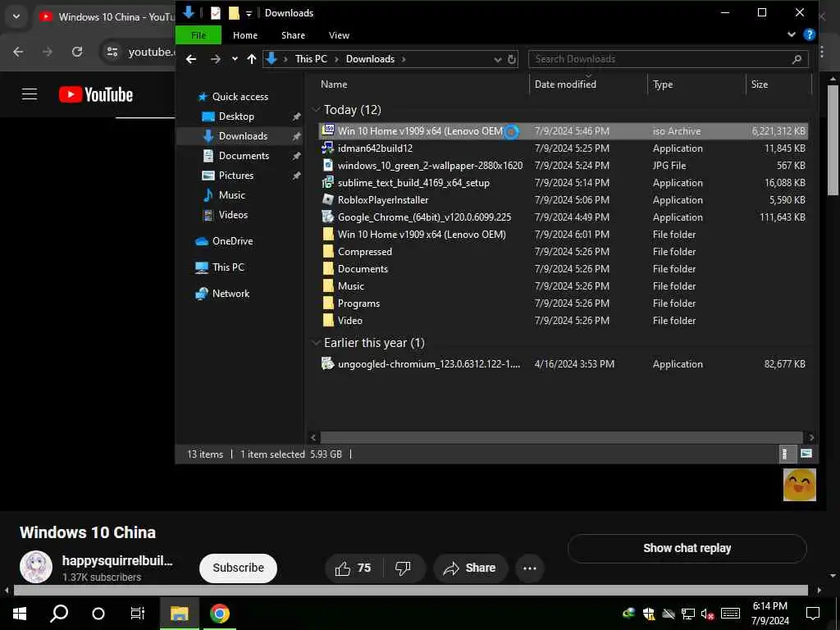
Task: Click the Search Downloads field
Action: pyautogui.click(x=668, y=59)
